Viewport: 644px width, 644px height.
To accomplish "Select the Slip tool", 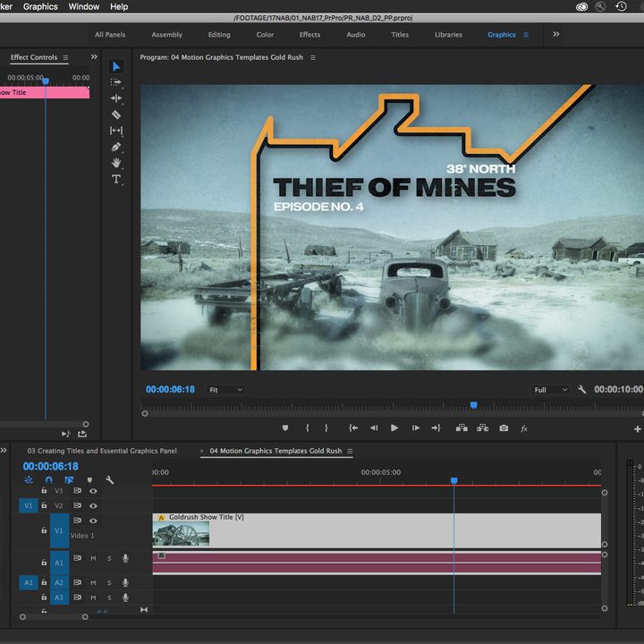I will pos(116,131).
